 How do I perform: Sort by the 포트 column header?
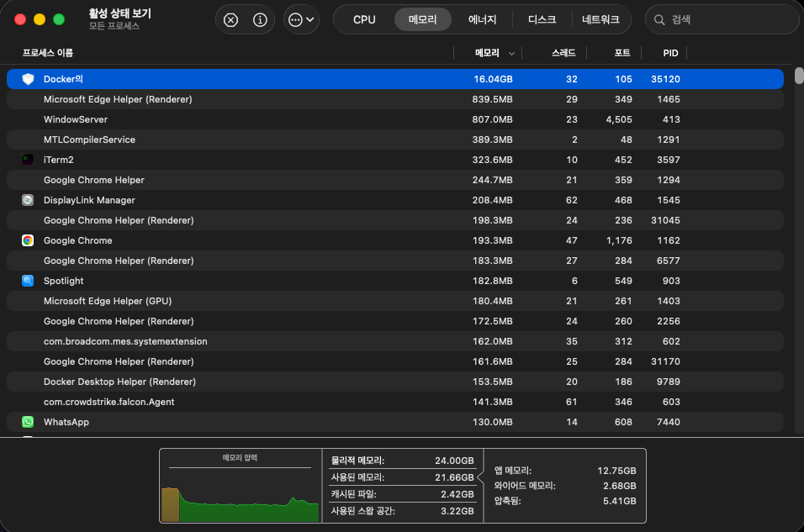pos(622,53)
